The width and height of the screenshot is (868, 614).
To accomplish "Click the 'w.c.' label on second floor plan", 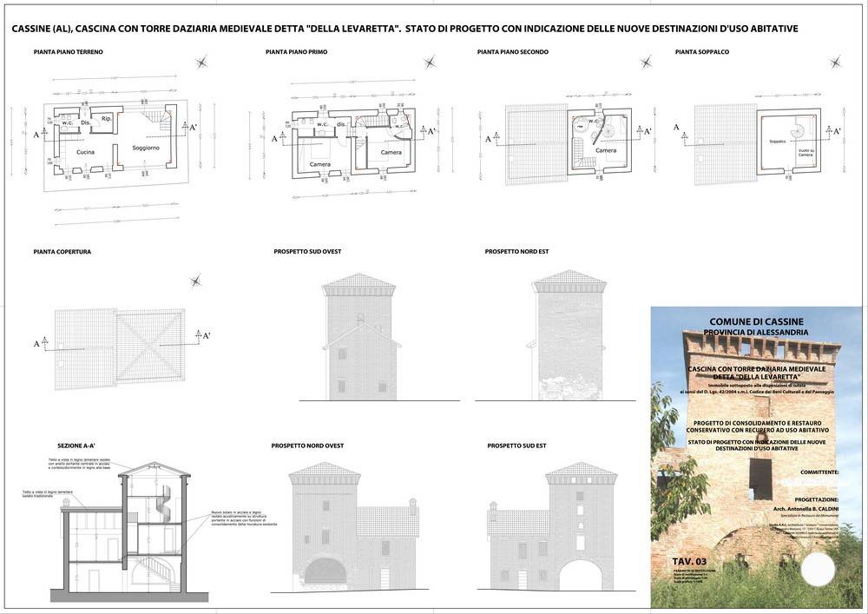I will point(593,120).
